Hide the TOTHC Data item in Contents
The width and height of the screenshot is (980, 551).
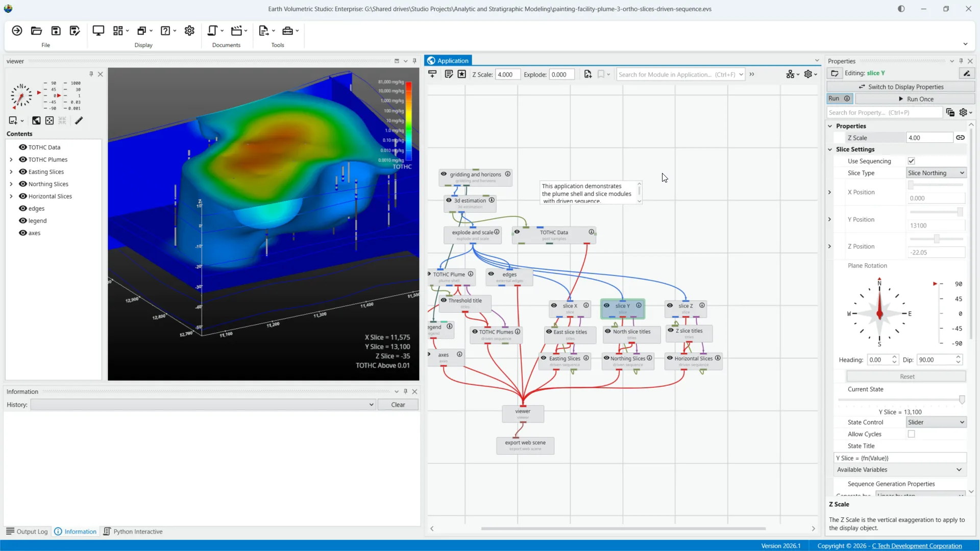[x=23, y=147]
